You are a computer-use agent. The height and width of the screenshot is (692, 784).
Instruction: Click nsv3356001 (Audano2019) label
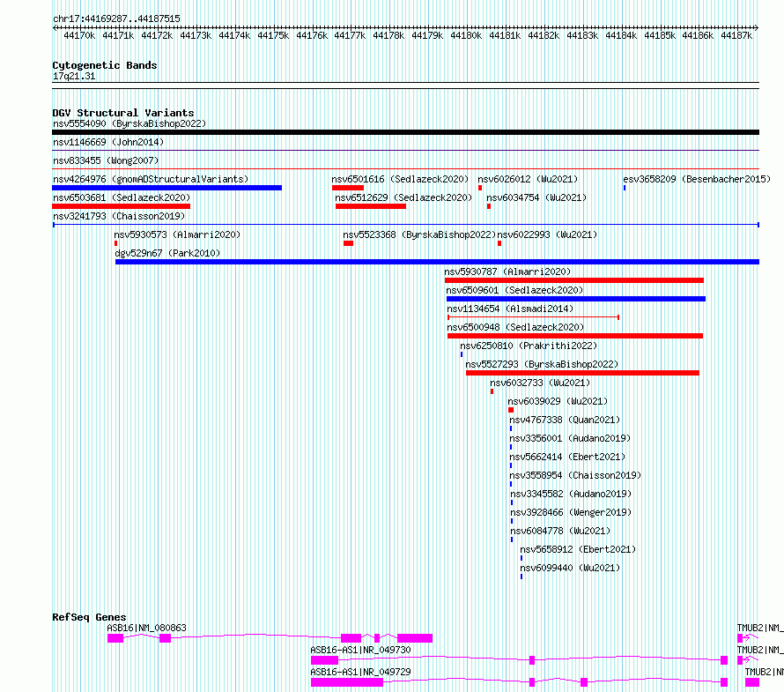[570, 438]
